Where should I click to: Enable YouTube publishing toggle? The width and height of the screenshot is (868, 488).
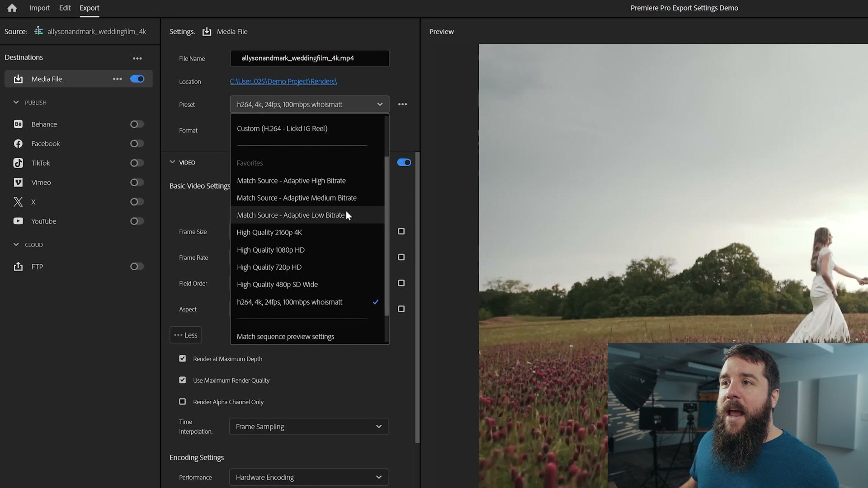tap(137, 221)
